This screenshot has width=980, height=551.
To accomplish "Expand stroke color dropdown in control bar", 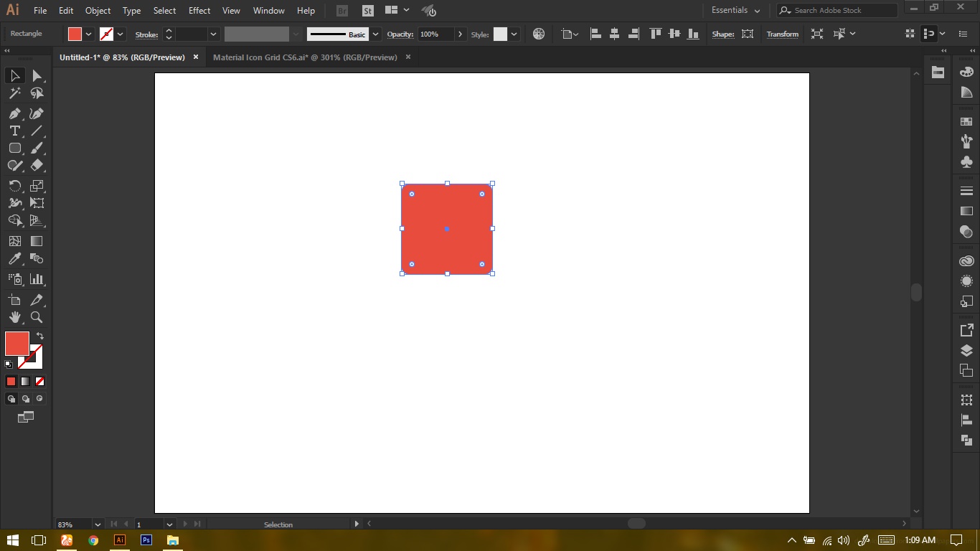I will tap(121, 34).
